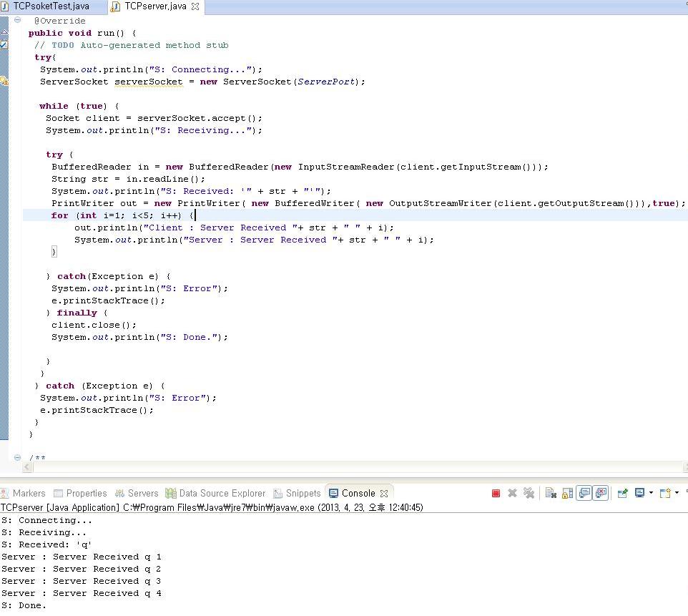Click the Display Selected Console monitor icon
688x616 pixels.
click(640, 493)
